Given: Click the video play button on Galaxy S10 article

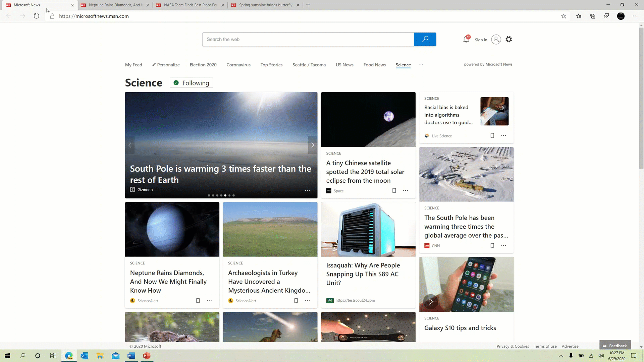Looking at the screenshot, I should point(431,301).
